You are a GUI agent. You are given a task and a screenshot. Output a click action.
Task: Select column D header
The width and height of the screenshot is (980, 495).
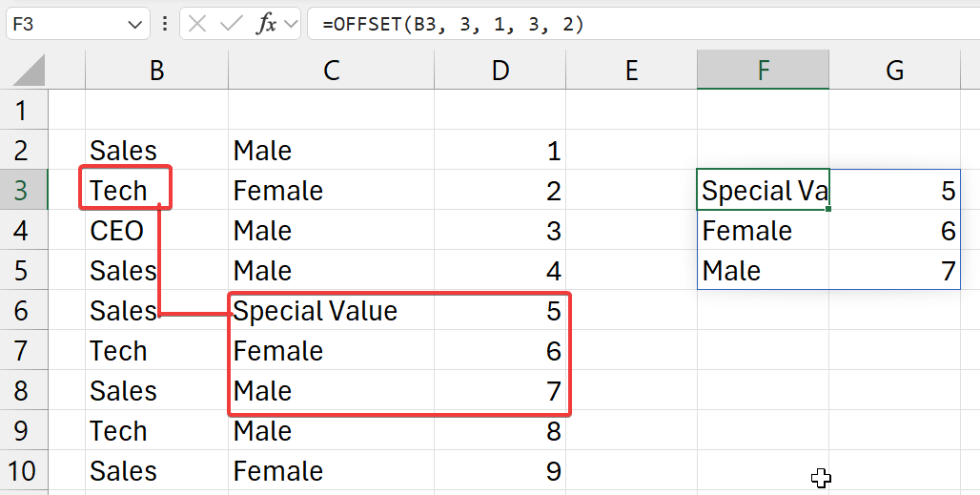coord(500,70)
